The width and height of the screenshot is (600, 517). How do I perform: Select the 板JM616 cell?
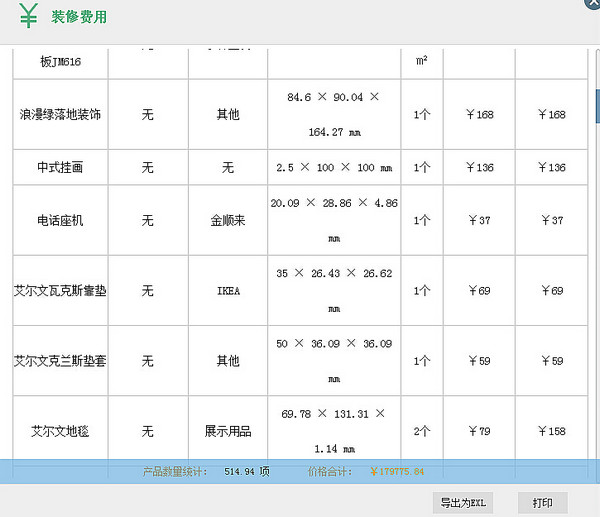pos(60,62)
